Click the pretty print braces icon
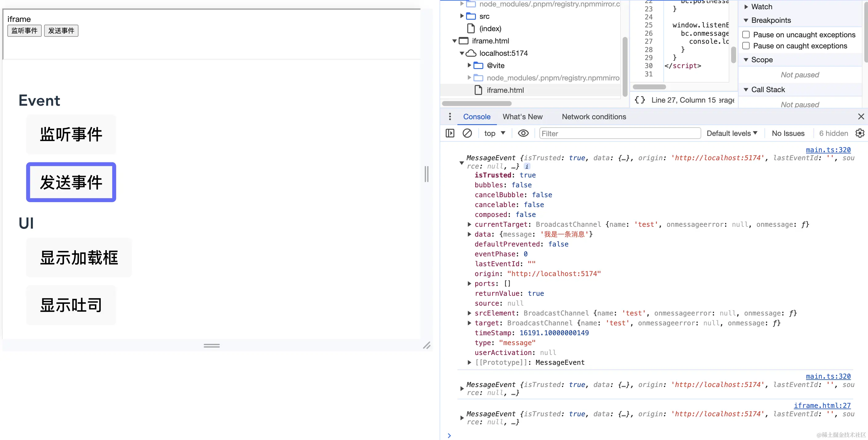This screenshot has height=440, width=868. pyautogui.click(x=640, y=100)
